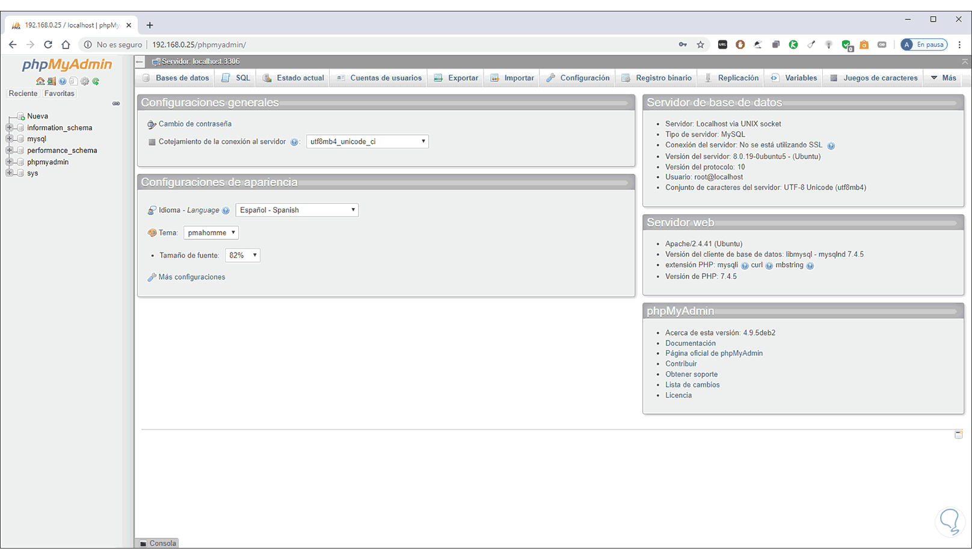The image size is (972, 560).
Task: Click the browser home button
Action: tap(66, 45)
